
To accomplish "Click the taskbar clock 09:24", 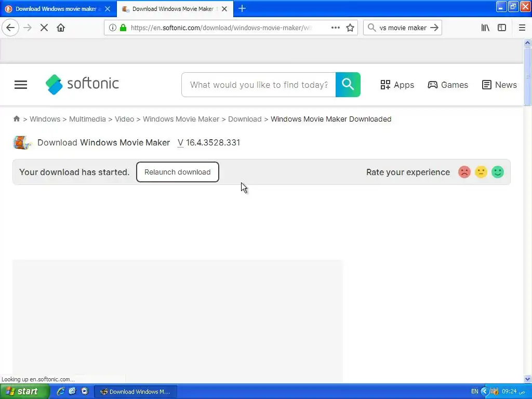I will (x=513, y=392).
